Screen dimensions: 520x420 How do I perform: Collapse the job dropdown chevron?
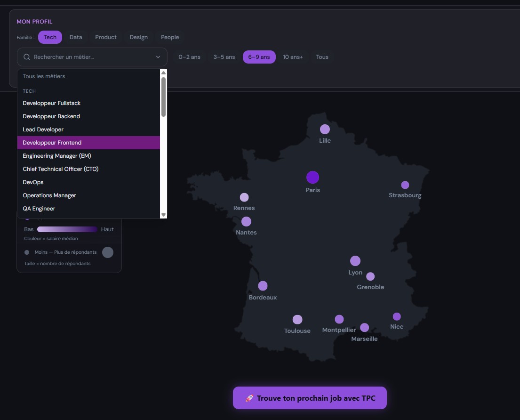click(x=158, y=57)
